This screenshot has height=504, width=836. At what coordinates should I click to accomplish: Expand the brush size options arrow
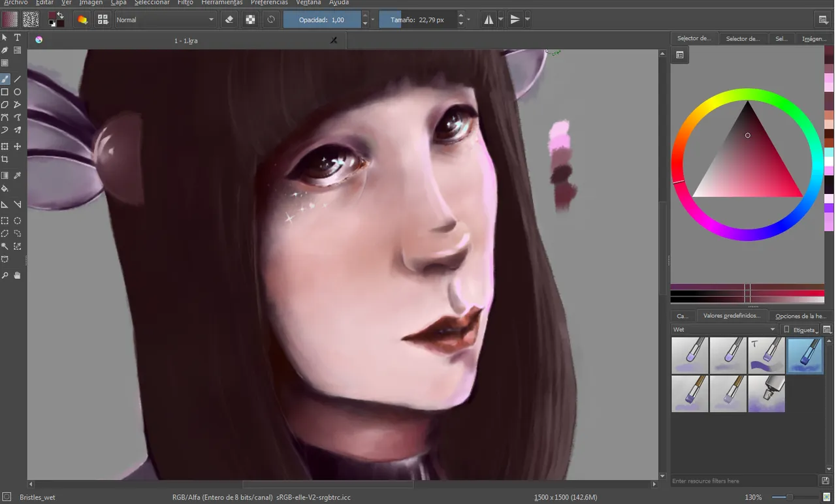click(x=468, y=20)
